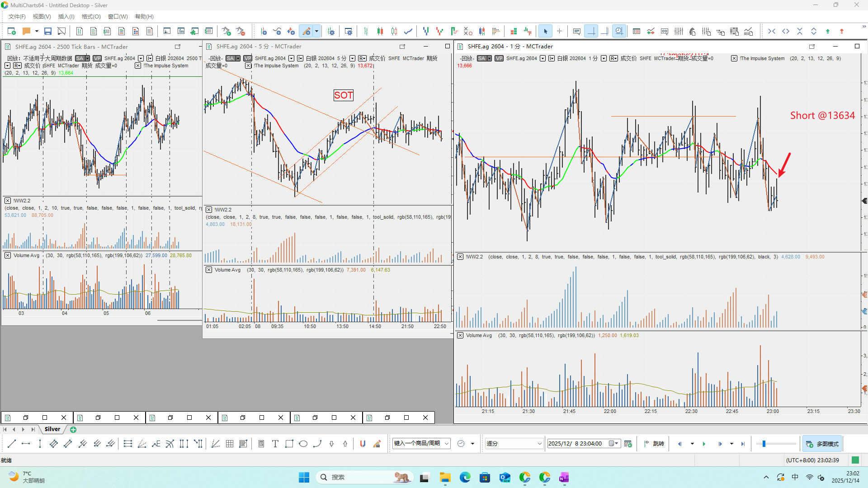Click the green arrow up icon in toolbar
This screenshot has height=488, width=868.
tap(828, 31)
